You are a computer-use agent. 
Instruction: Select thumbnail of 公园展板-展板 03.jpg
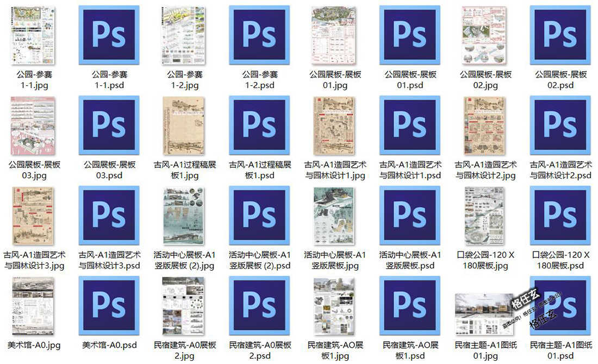33,125
